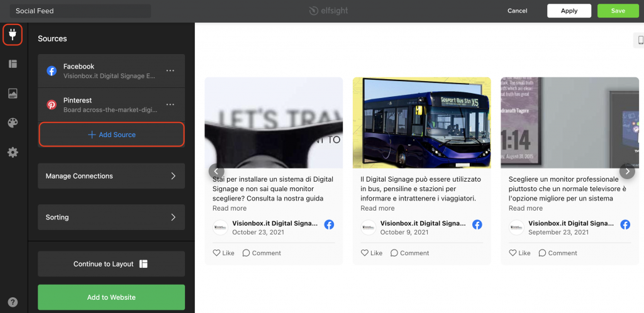Click the Like heart icon on October 9 post
Screen dimensions: 644x313
364,253
